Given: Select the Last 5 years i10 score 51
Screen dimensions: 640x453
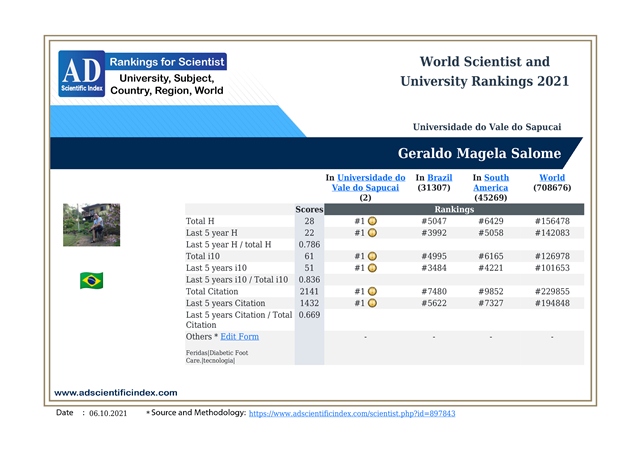Looking at the screenshot, I should pos(309,268).
